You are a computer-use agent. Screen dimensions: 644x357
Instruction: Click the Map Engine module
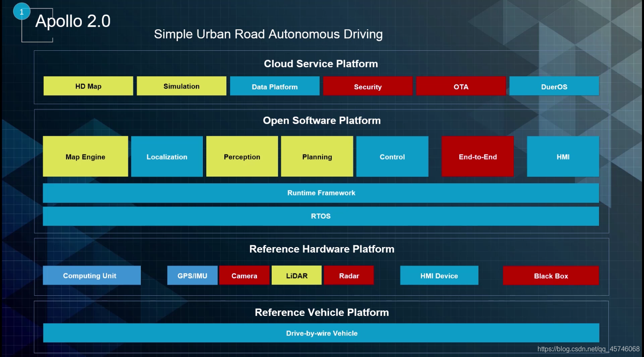click(x=86, y=156)
